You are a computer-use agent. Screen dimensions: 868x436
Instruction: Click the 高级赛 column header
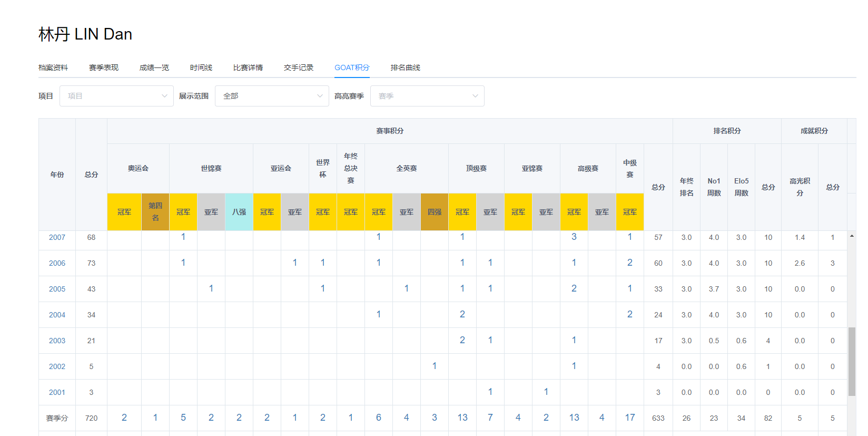[x=588, y=169]
